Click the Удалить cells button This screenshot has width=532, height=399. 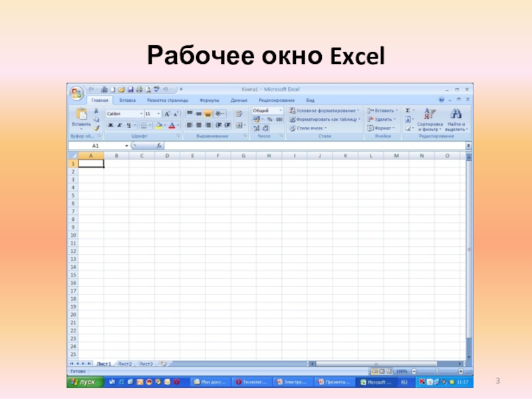click(381, 120)
